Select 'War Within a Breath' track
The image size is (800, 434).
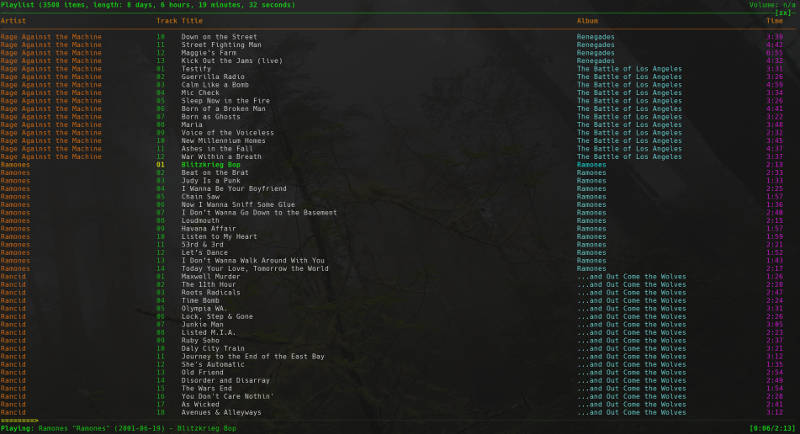[x=221, y=157]
